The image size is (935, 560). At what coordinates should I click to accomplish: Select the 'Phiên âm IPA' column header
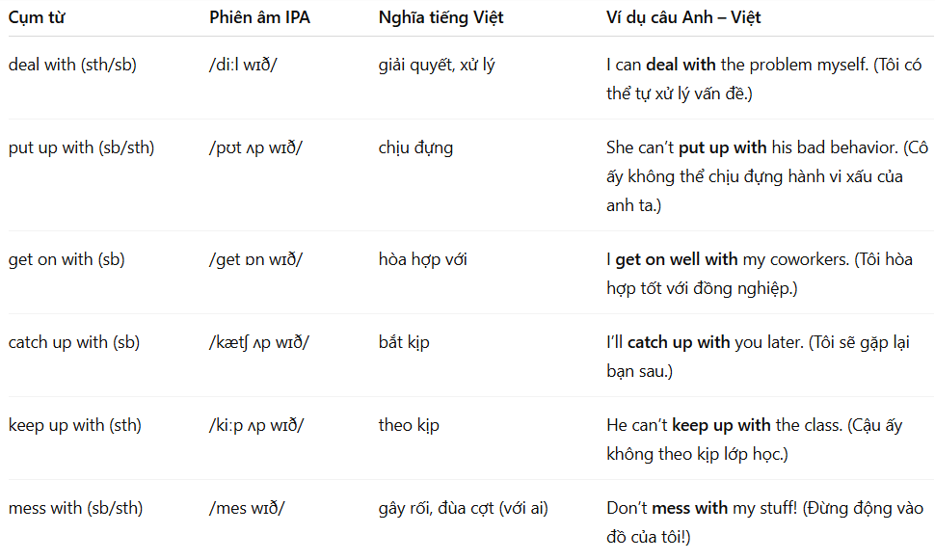pos(259,17)
